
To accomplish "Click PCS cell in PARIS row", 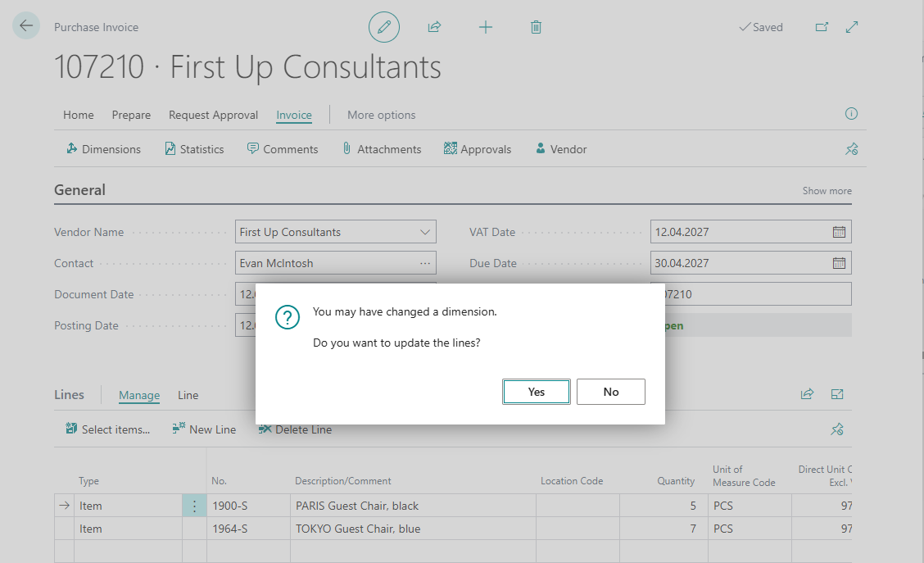I will (x=750, y=506).
